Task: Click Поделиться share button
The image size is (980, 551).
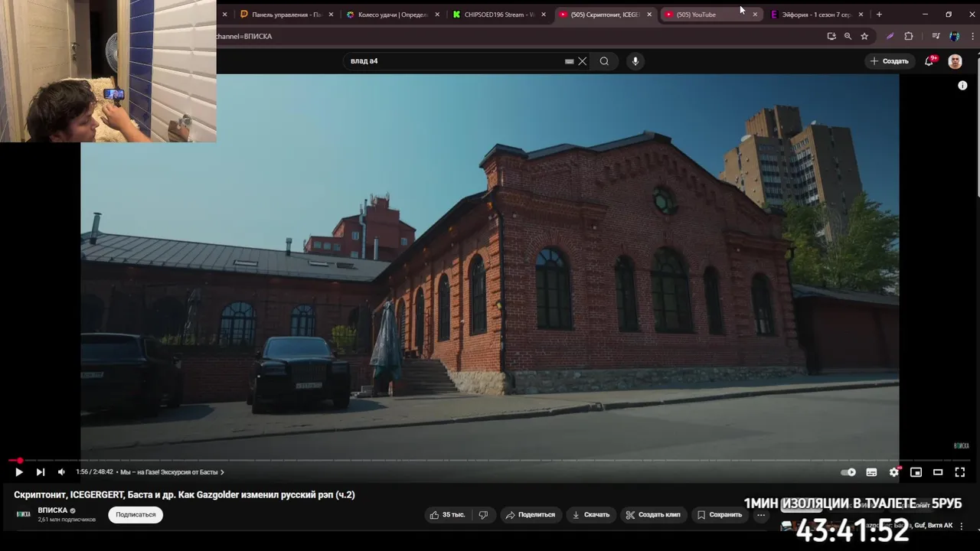Action: [531, 515]
